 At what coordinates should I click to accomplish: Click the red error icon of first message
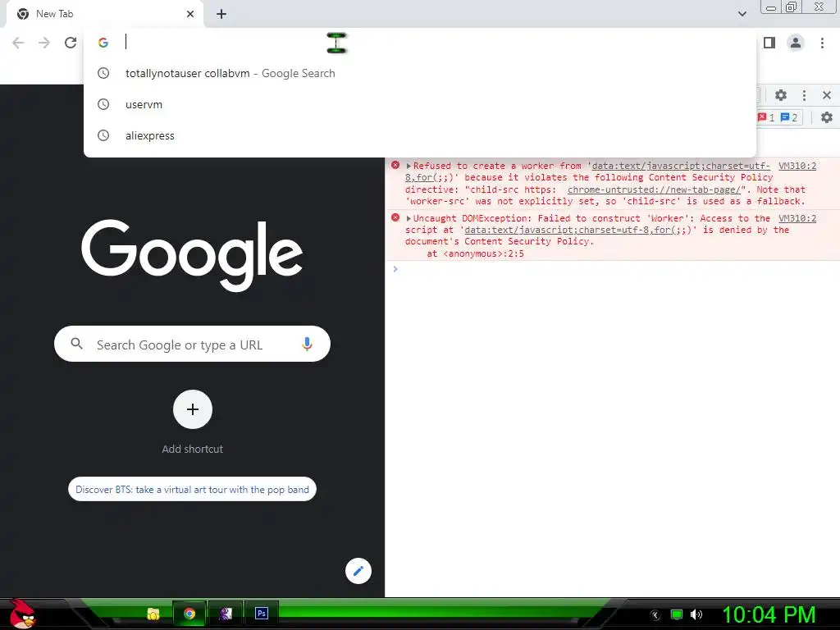point(395,166)
